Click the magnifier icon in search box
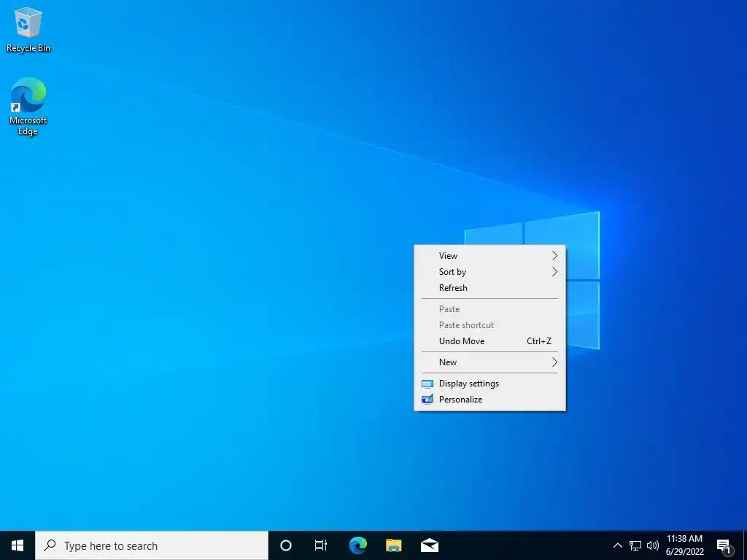 coord(50,545)
